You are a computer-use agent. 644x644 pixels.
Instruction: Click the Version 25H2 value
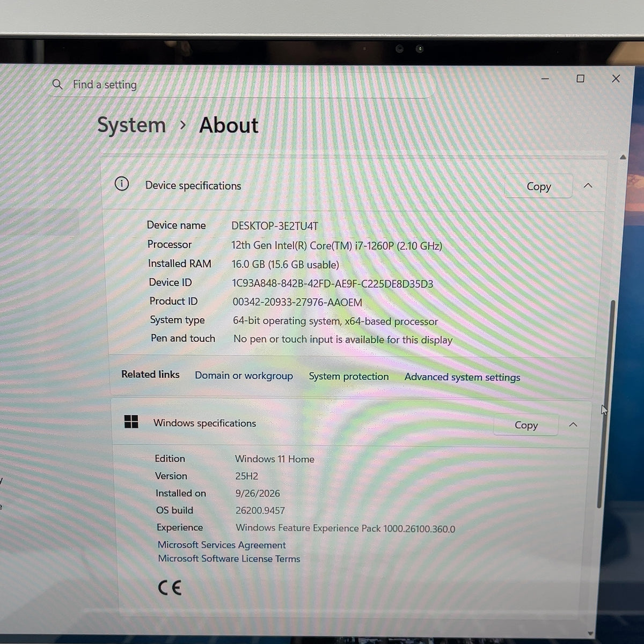(247, 476)
